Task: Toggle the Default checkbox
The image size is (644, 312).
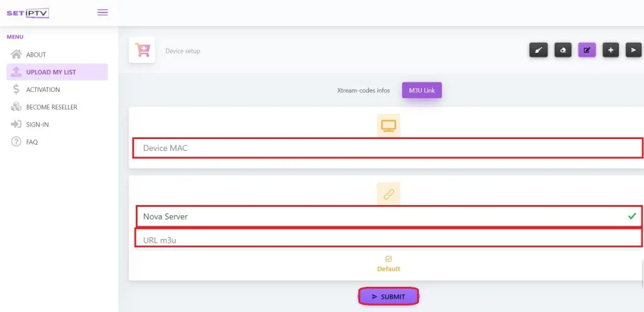Action: (388, 259)
